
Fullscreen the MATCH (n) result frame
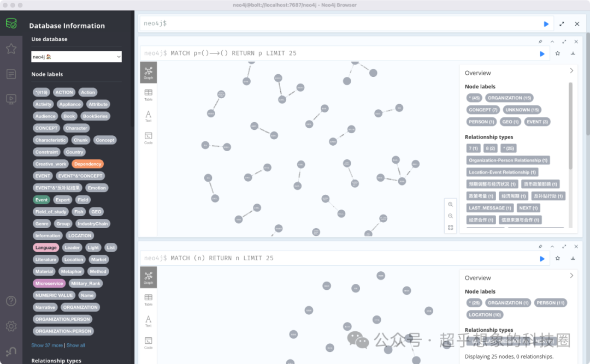click(x=564, y=247)
